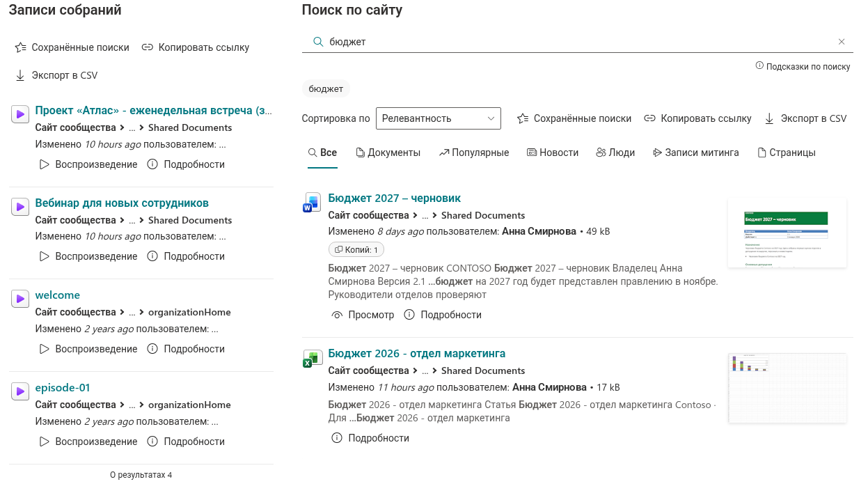Switch to the «Записи митинга» tab
This screenshot has width=868, height=484.
[x=696, y=153]
